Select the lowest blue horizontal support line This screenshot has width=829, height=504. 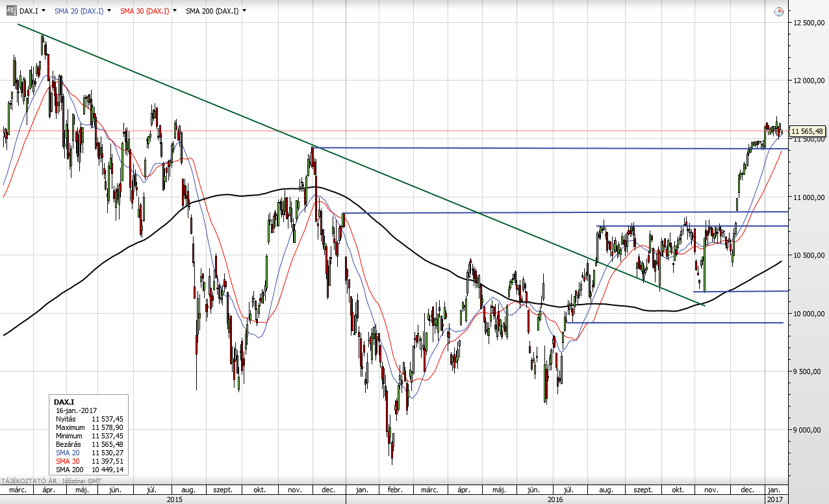tap(674, 323)
